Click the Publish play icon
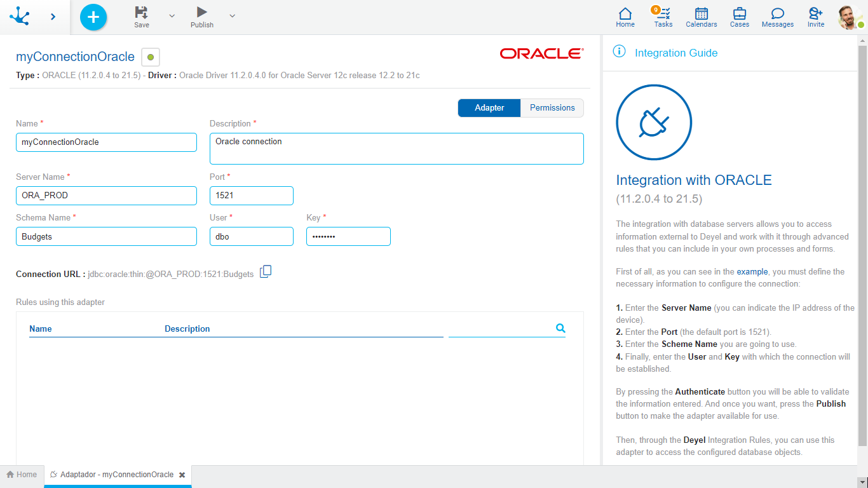Viewport: 868px width, 488px height. click(x=201, y=13)
